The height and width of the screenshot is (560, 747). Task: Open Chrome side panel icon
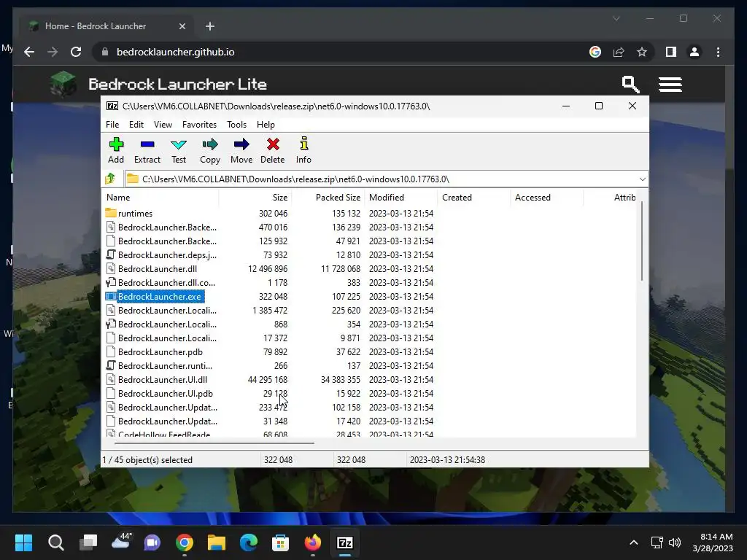(671, 52)
